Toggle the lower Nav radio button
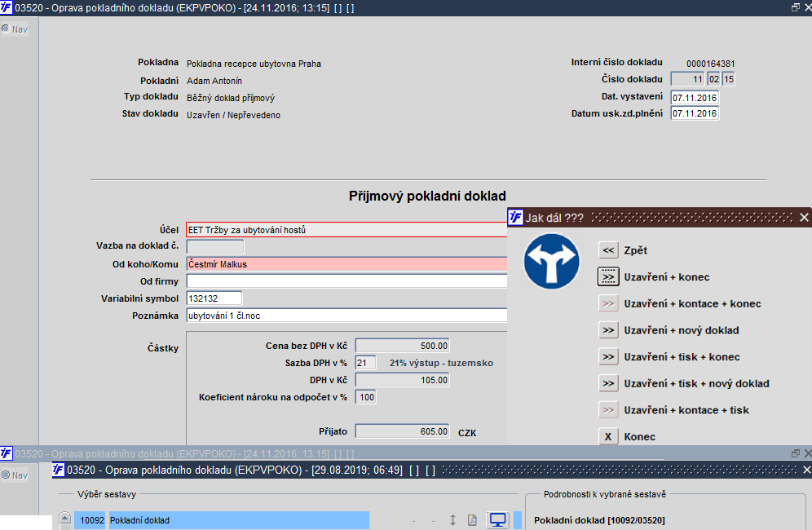812x530 pixels. 5,475
